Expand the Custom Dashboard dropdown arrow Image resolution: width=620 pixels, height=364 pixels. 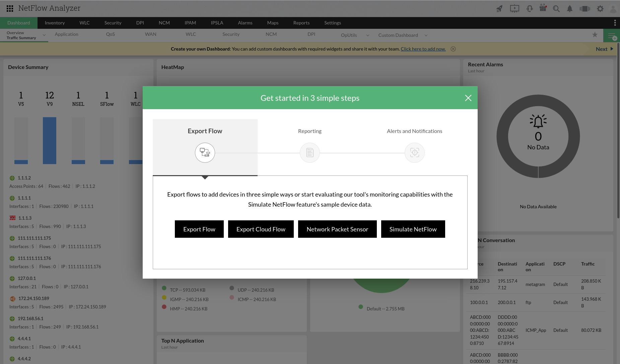[x=426, y=35]
